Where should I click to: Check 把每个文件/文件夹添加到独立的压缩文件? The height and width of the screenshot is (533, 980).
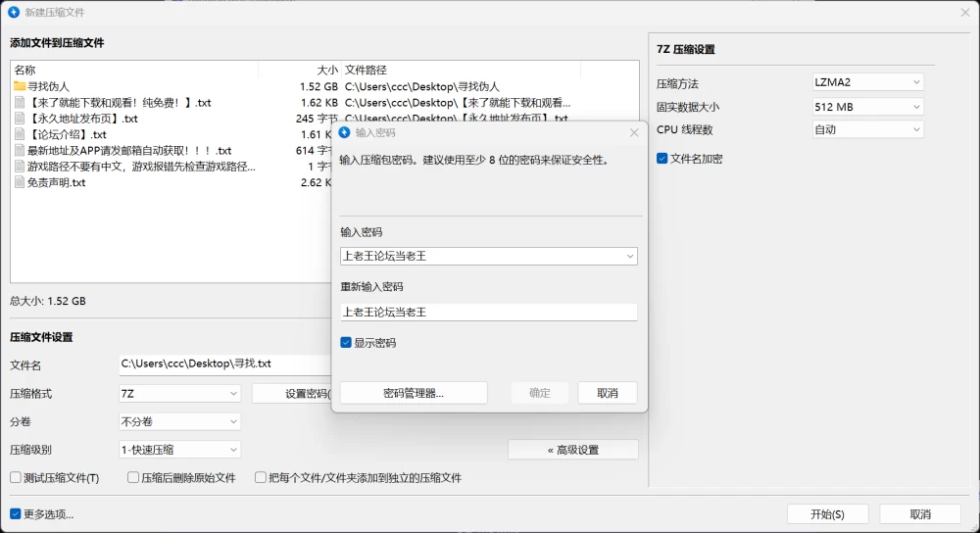261,477
